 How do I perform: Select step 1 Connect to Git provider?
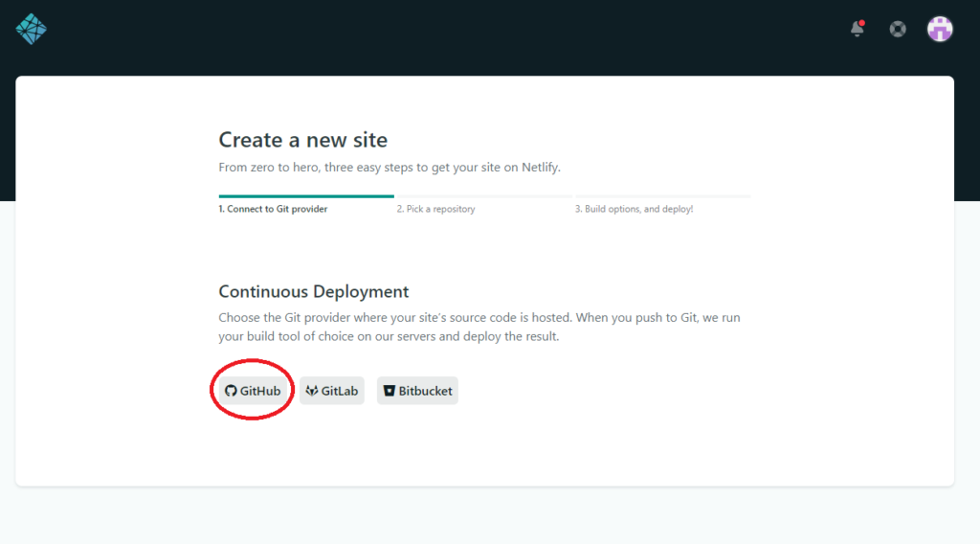pos(273,209)
